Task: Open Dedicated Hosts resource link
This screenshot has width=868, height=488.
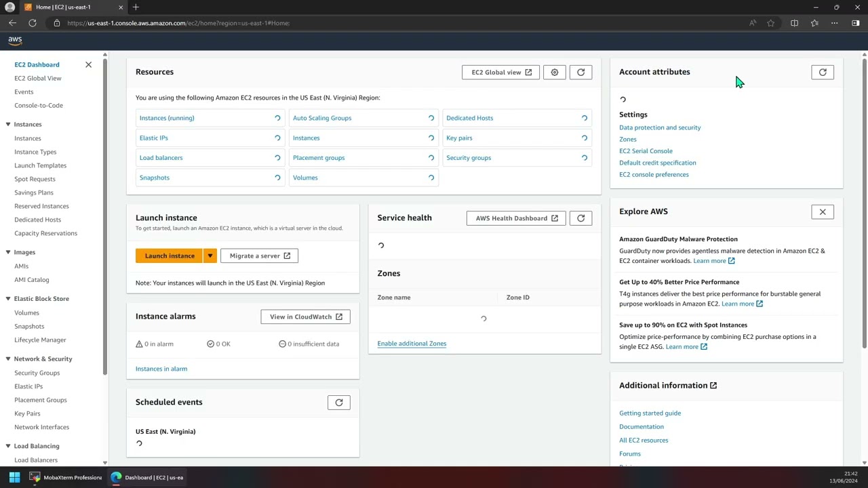Action: click(469, 118)
